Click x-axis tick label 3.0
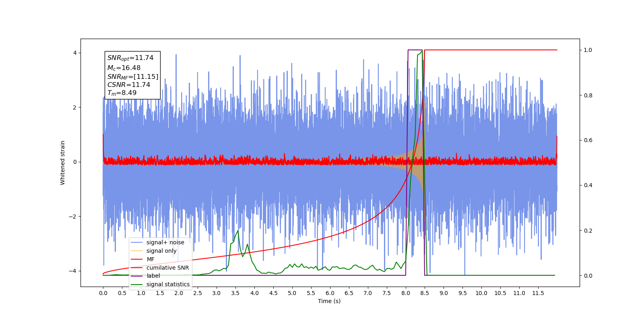 point(217,293)
